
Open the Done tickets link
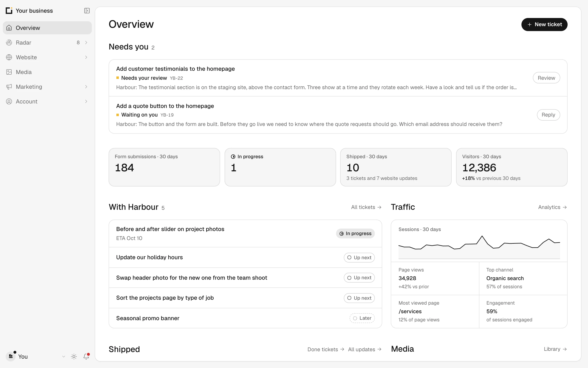coord(326,350)
